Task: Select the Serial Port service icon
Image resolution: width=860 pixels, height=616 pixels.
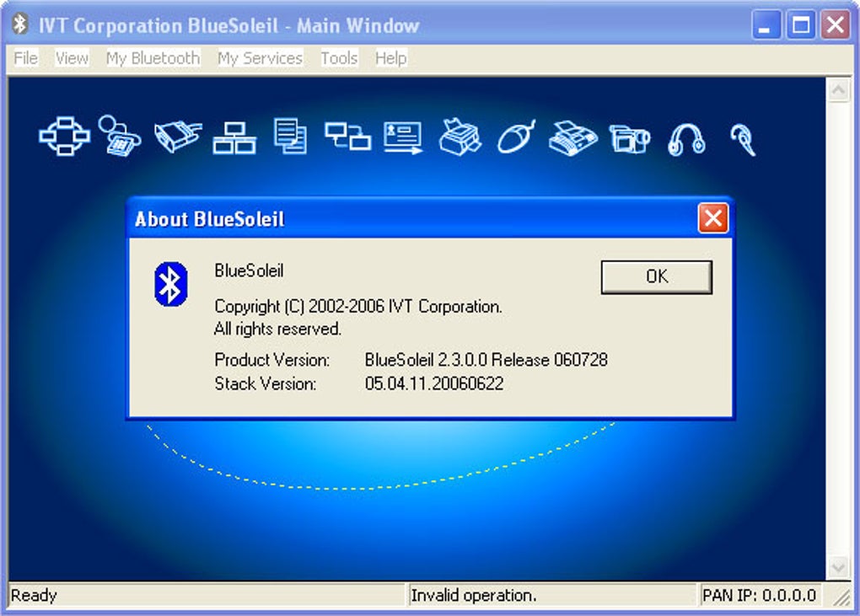Action: click(x=177, y=137)
